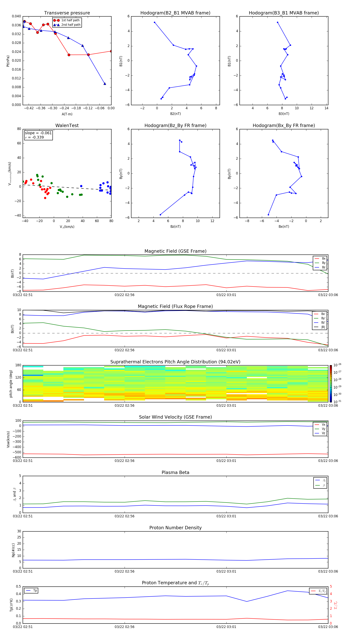
Task: Select 'By' in the GSE magnetic field legend
Action: coord(320,263)
